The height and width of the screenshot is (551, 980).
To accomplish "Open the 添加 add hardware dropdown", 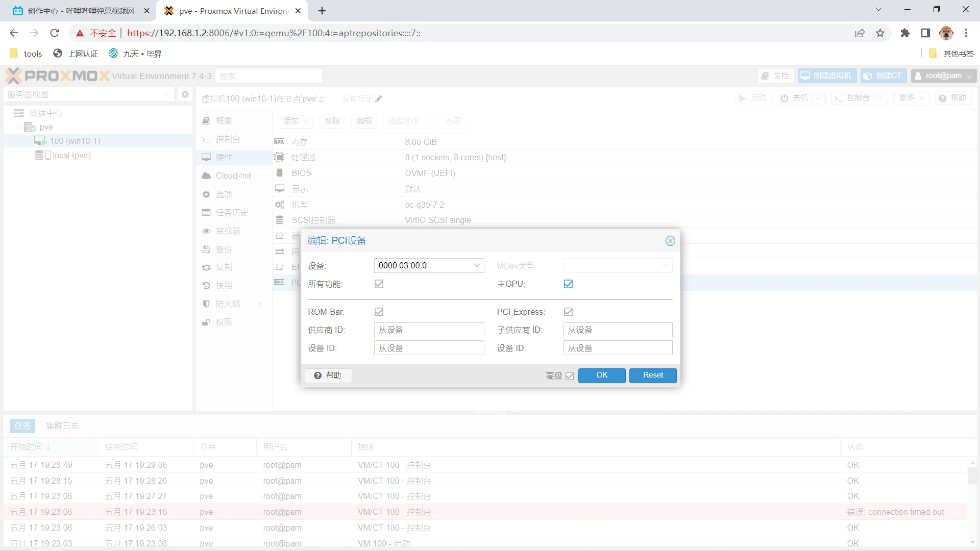I will point(296,121).
